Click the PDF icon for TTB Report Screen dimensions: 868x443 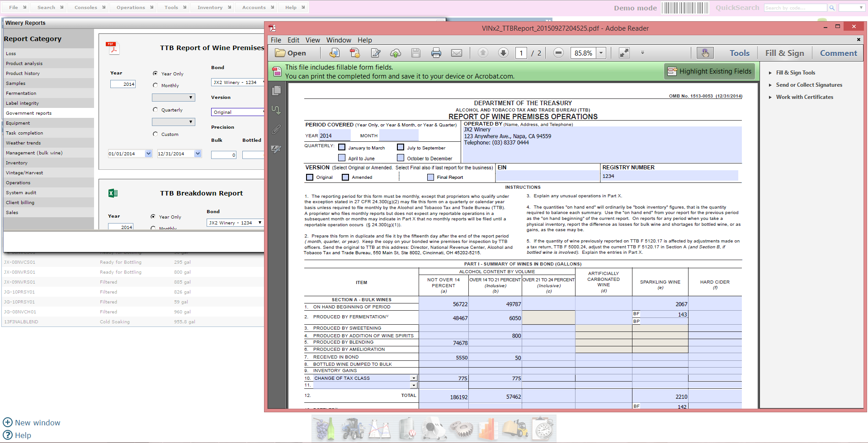click(113, 48)
